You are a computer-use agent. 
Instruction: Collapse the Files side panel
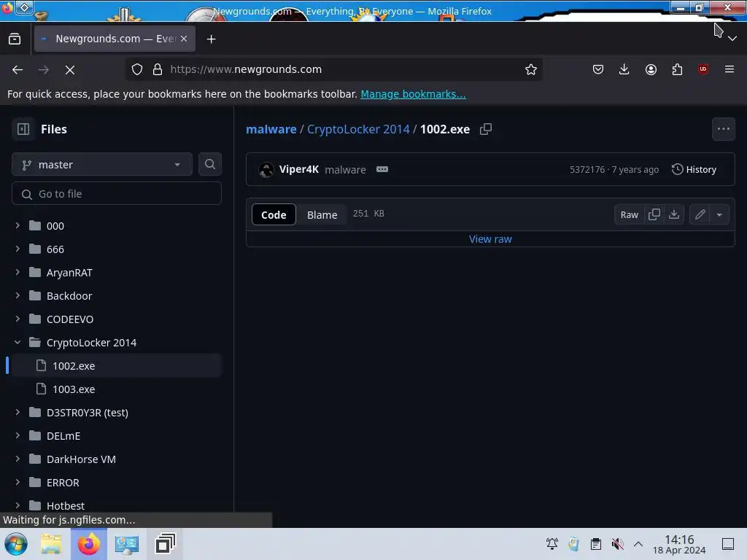pos(23,129)
